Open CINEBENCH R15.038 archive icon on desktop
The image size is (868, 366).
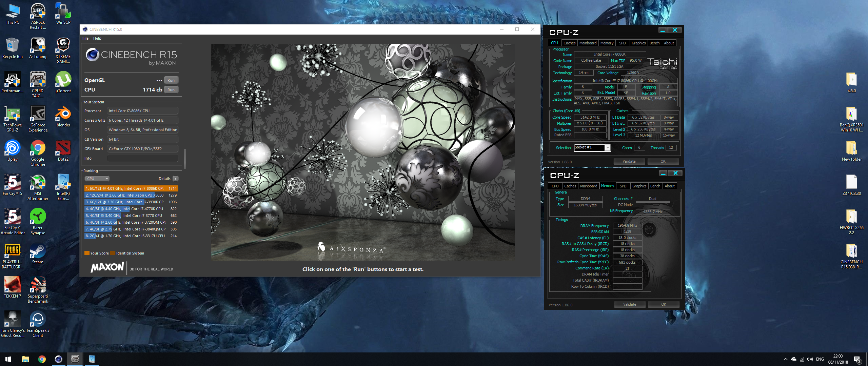851,256
